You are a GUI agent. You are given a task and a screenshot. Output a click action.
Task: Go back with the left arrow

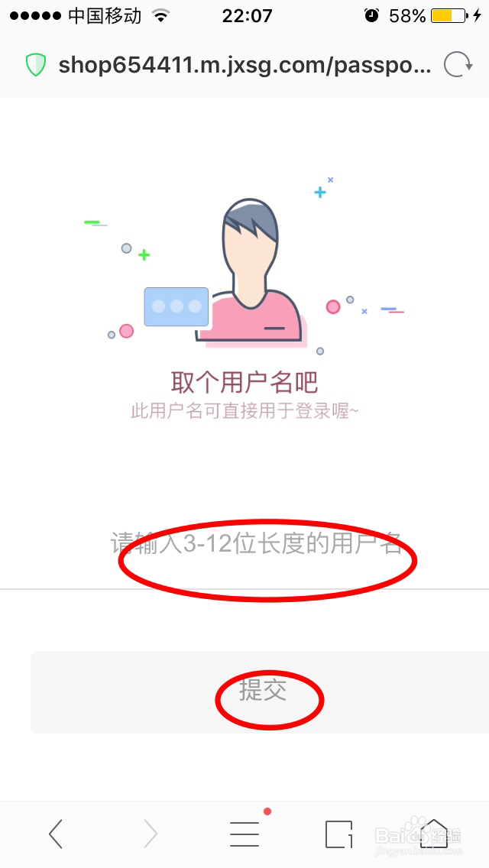(55, 834)
